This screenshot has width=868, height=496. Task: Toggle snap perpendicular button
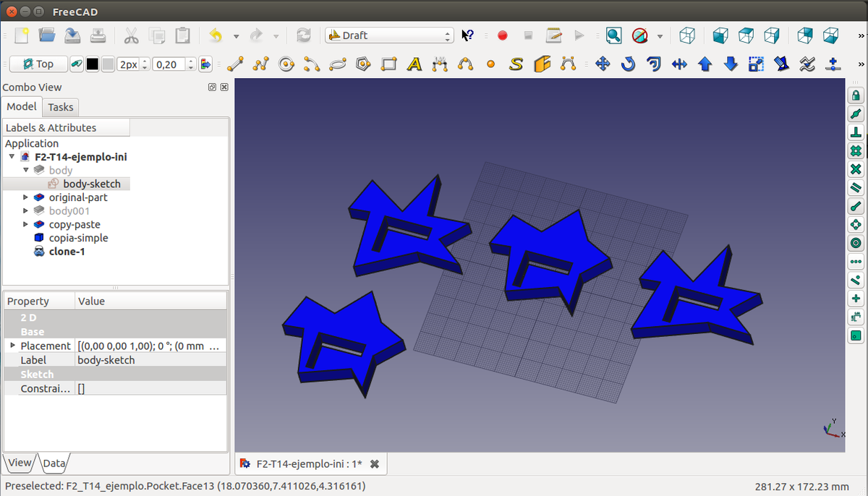[856, 132]
